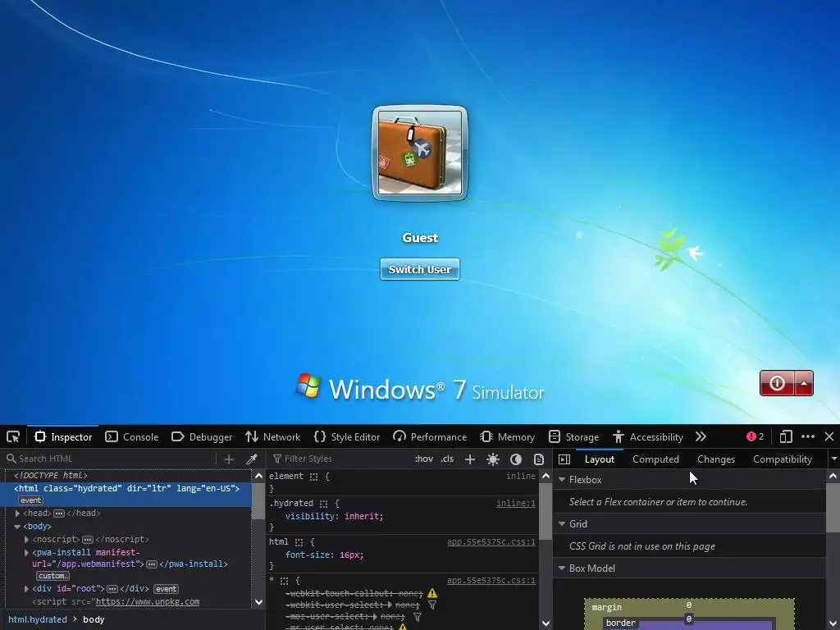Viewport: 840px width, 630px height.
Task: Open the sidebar tabs overflow dropdown arrow
Action: tap(833, 459)
